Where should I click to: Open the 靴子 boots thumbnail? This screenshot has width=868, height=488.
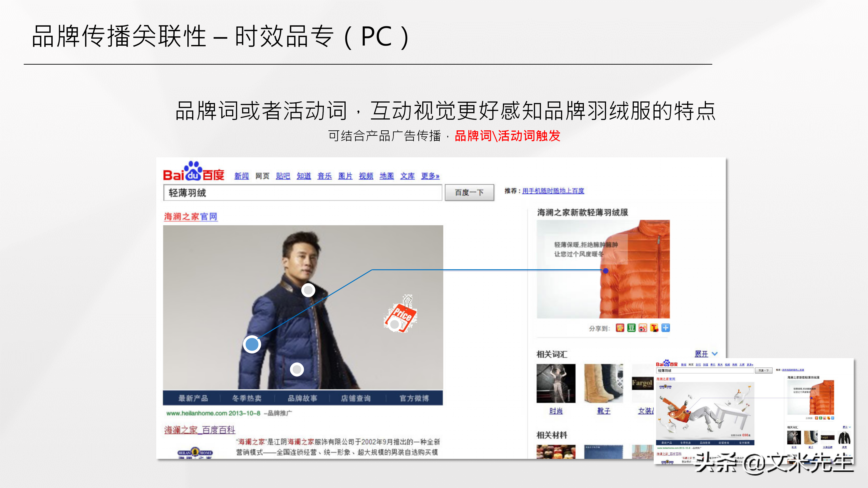point(604,383)
